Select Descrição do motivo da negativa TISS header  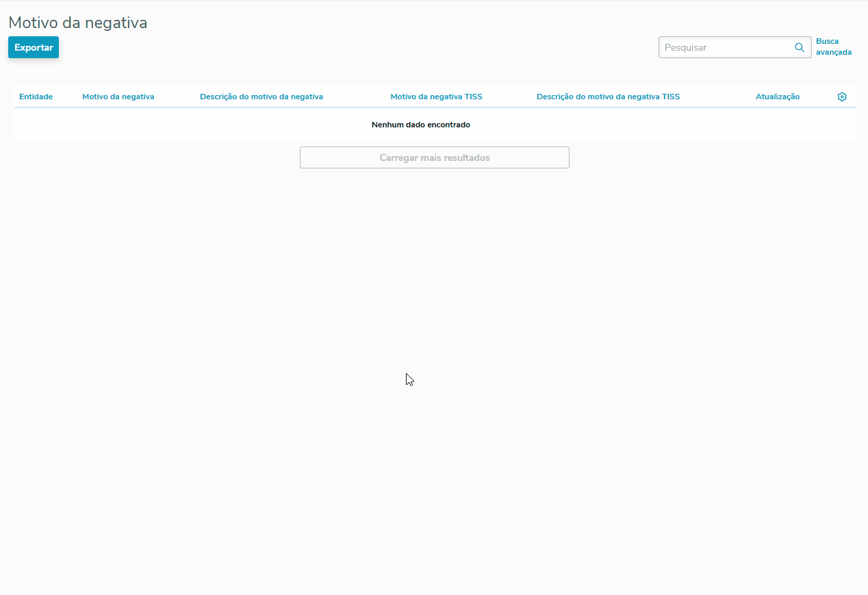[x=609, y=97]
